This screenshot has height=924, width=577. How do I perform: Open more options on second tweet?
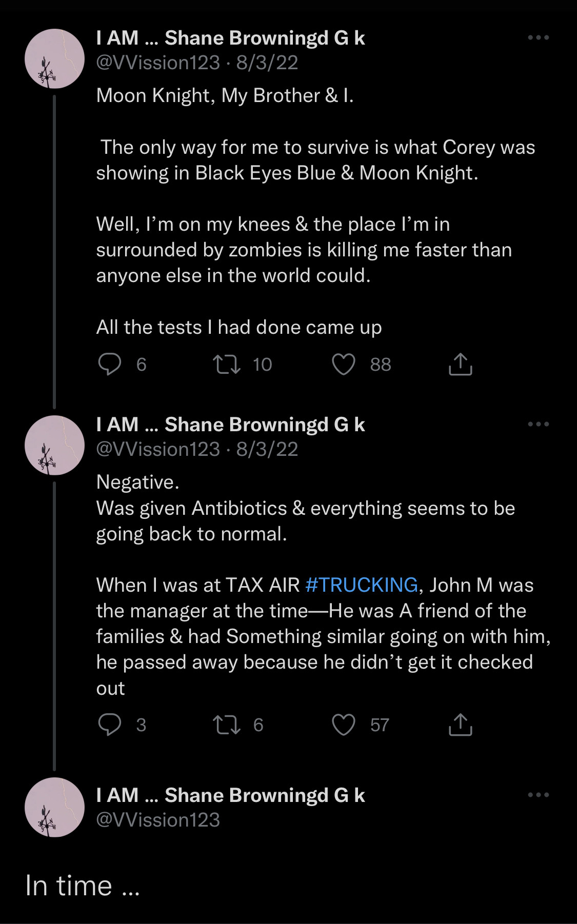tap(539, 425)
